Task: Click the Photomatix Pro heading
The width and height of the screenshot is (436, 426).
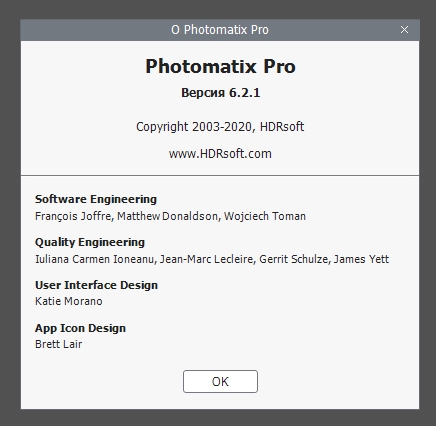Action: coord(220,66)
